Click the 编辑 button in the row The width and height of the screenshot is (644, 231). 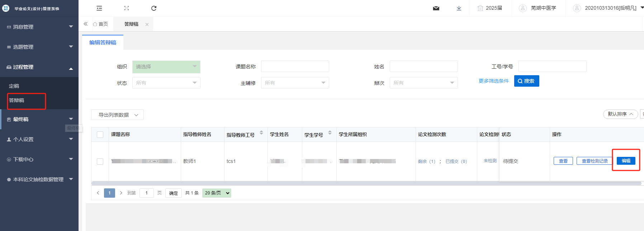(x=626, y=161)
